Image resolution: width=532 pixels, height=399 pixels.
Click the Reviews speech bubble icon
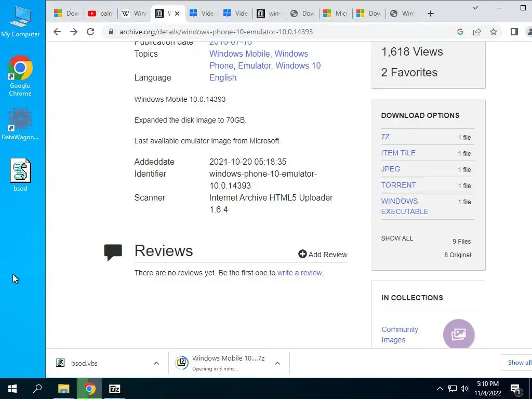click(113, 252)
